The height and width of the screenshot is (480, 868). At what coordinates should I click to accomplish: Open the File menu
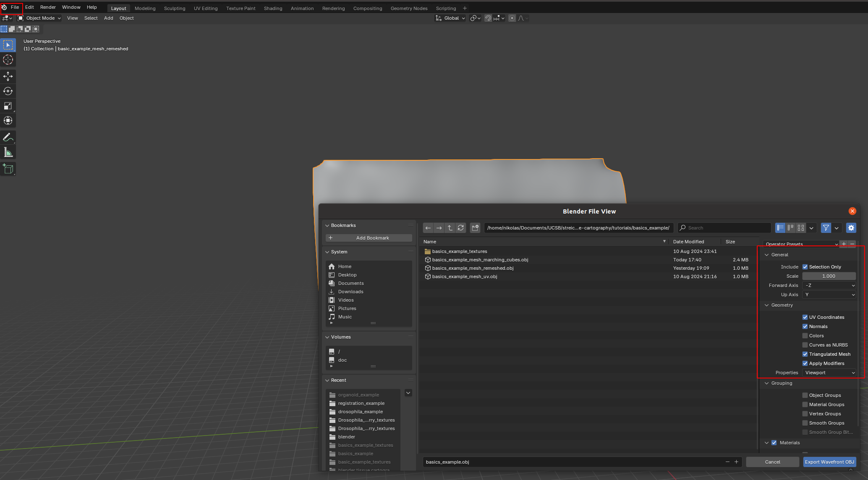tap(15, 7)
